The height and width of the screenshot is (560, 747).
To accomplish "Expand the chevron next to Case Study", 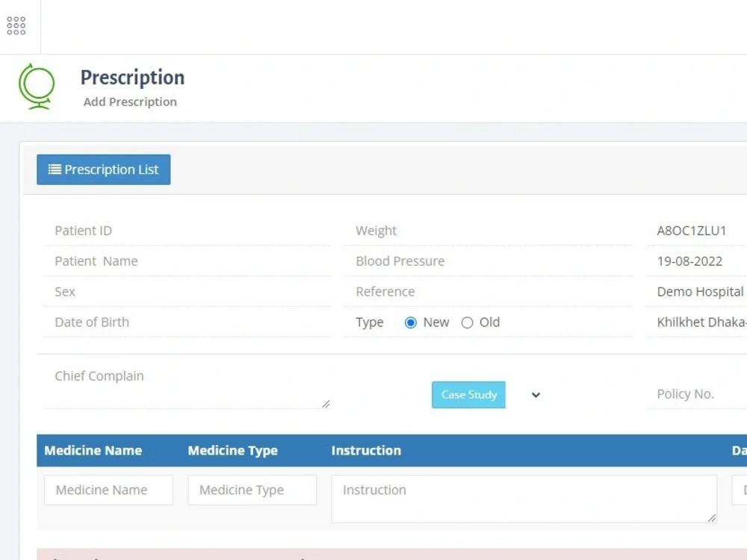I will [x=535, y=394].
